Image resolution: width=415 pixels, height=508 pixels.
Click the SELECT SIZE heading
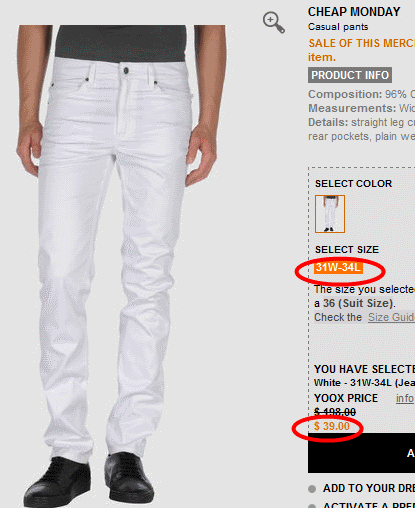coord(347,250)
